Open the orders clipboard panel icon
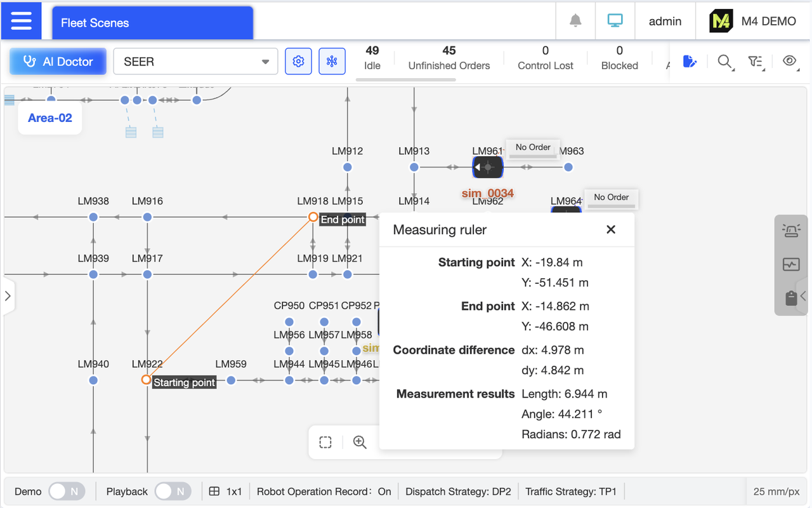This screenshot has width=812, height=508. (x=790, y=298)
